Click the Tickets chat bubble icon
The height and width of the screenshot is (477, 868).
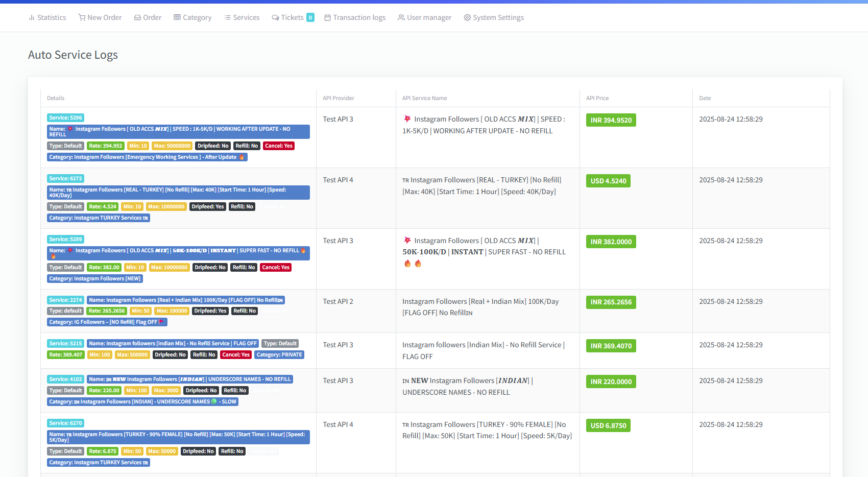click(275, 18)
